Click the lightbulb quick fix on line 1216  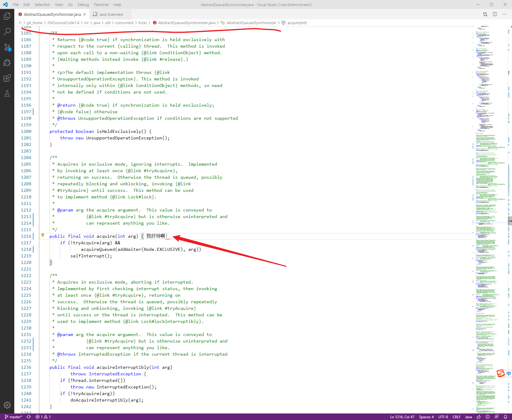pos(43,235)
